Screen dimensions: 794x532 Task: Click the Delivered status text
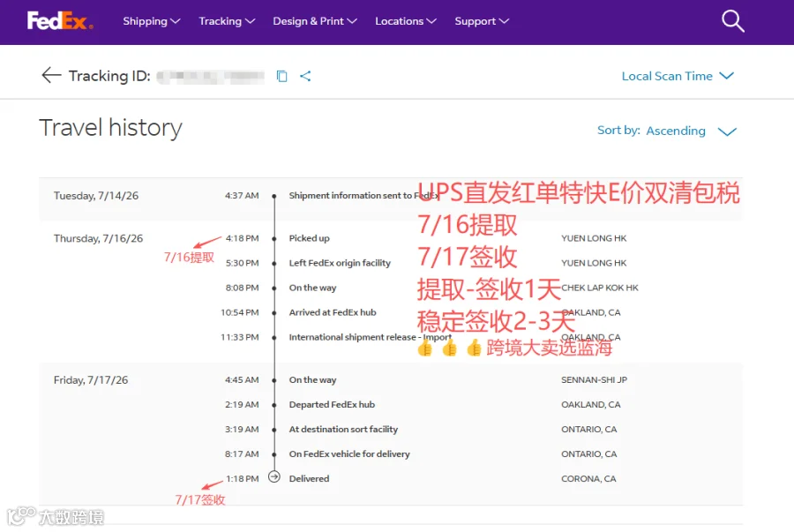tap(309, 478)
